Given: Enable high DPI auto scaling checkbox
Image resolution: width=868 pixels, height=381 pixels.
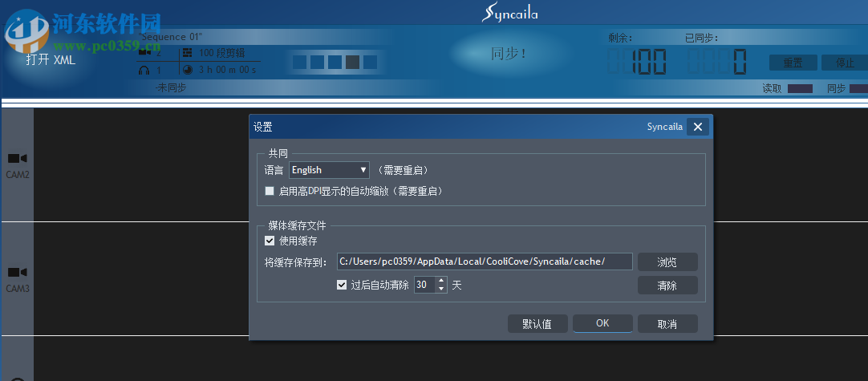Looking at the screenshot, I should pos(270,191).
